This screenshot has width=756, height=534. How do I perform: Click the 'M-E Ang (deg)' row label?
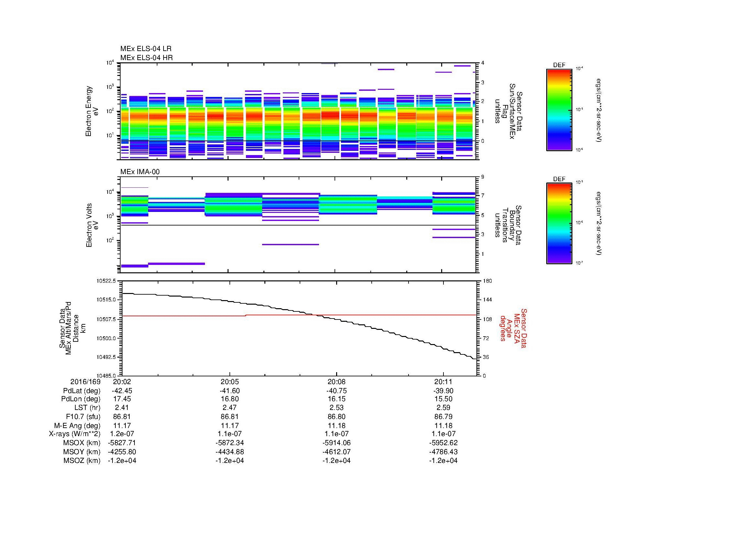(x=77, y=425)
